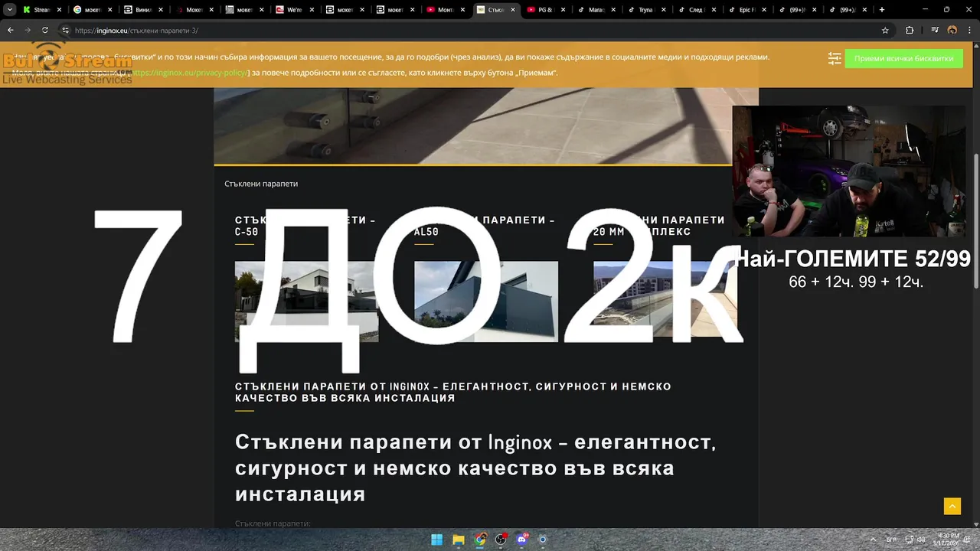Open the Windows Start menu

436,540
